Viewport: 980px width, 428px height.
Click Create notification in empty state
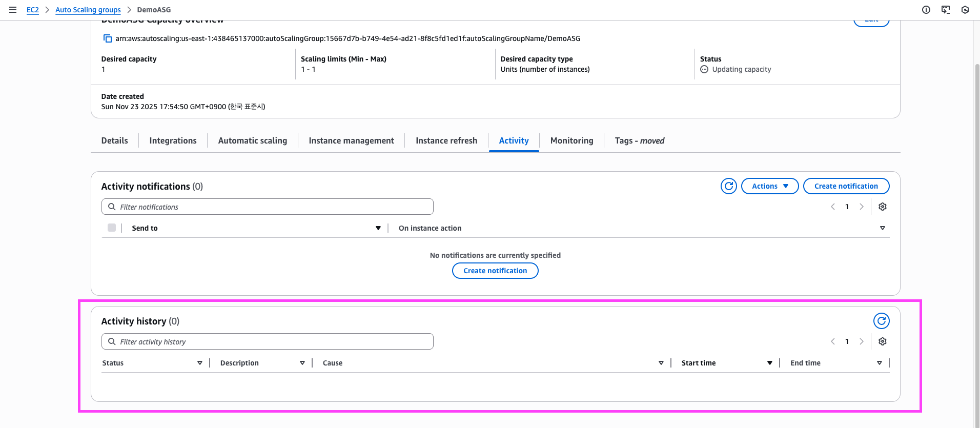[495, 271]
